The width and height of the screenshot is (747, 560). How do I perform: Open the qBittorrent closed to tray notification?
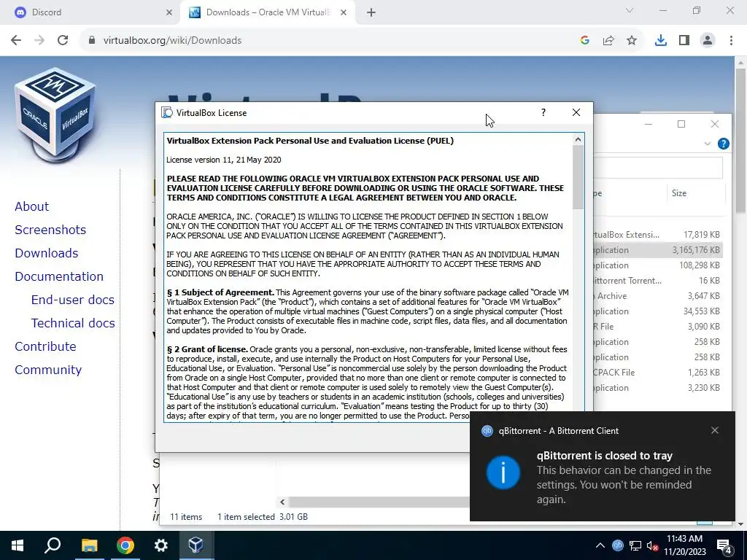click(602, 466)
